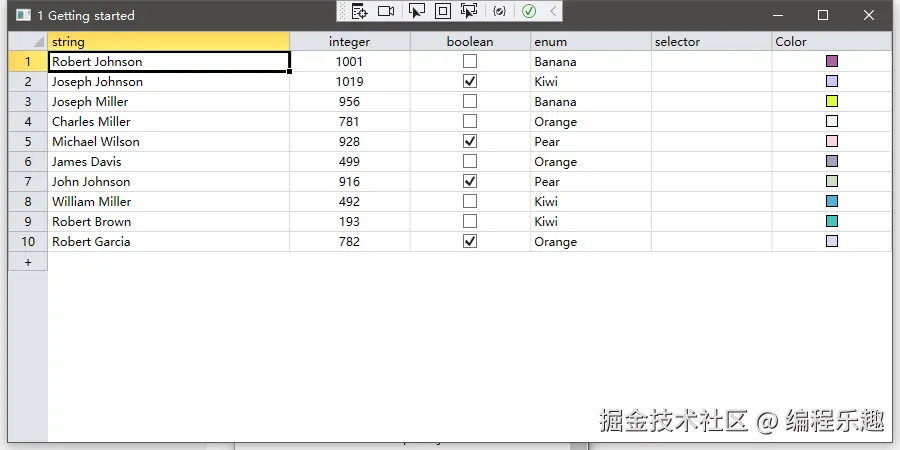Screen dimensions: 900x450
Task: Add a new row with plus button
Action: point(28,262)
